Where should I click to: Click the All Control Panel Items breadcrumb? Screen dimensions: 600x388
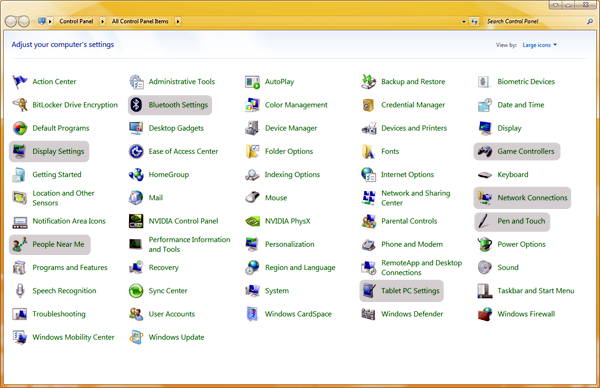tap(140, 21)
